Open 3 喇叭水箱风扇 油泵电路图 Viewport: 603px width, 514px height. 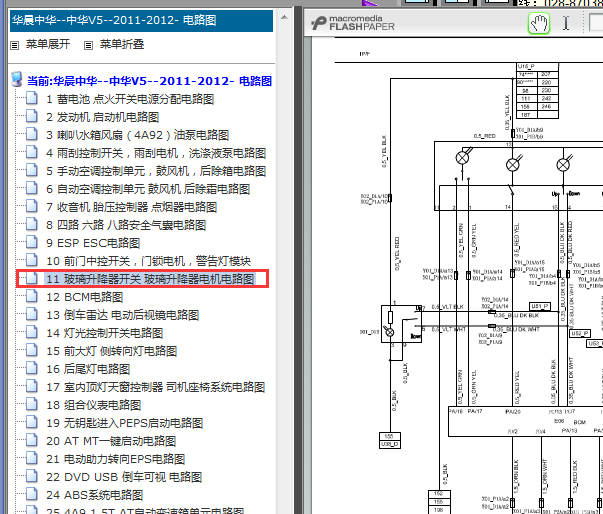tap(138, 135)
